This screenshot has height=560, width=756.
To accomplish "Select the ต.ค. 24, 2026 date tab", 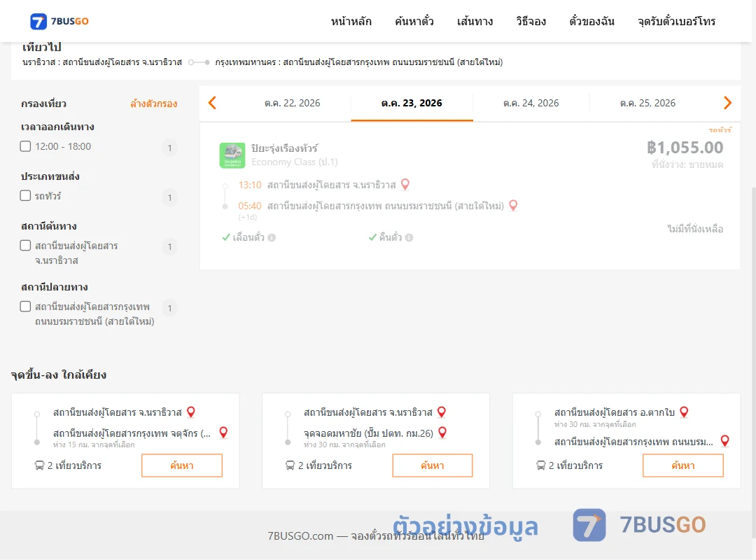I will [531, 103].
